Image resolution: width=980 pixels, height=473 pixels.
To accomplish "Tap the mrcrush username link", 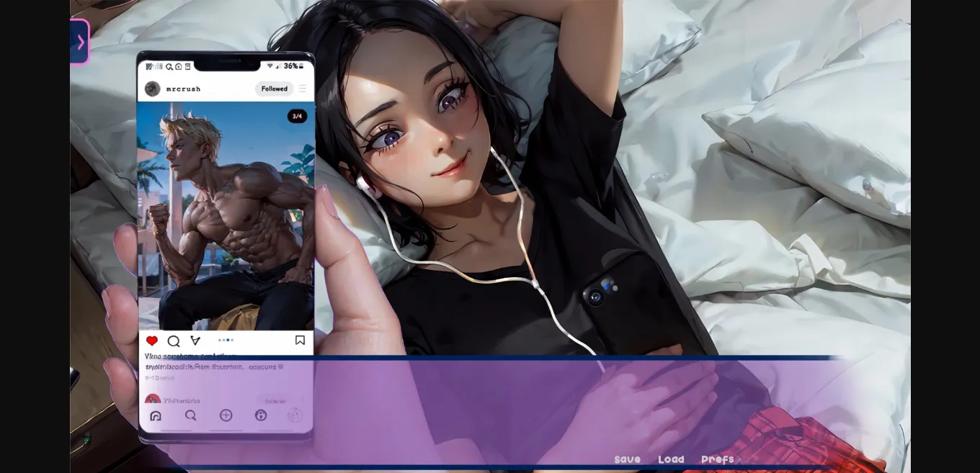I will click(183, 89).
